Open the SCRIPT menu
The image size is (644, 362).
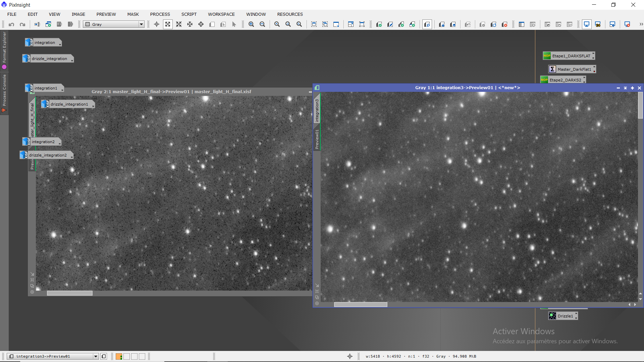(x=189, y=14)
